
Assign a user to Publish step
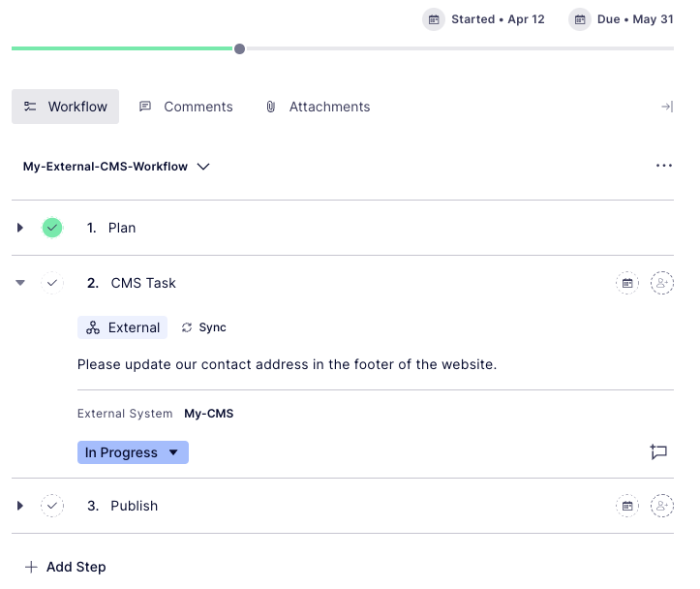662,506
